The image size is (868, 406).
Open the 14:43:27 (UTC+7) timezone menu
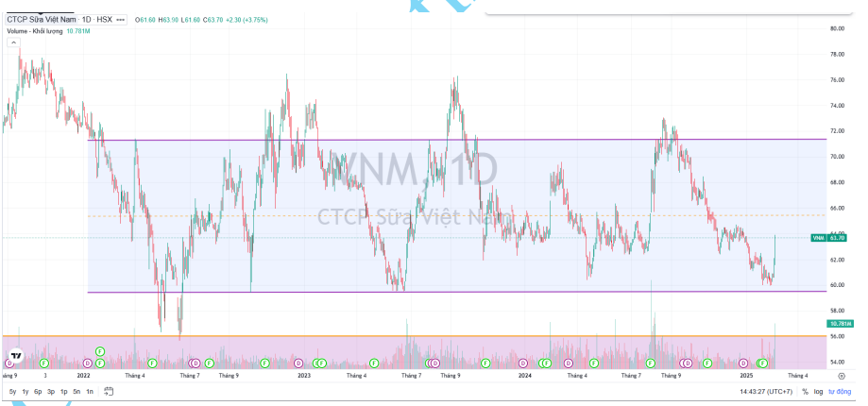[766, 392]
